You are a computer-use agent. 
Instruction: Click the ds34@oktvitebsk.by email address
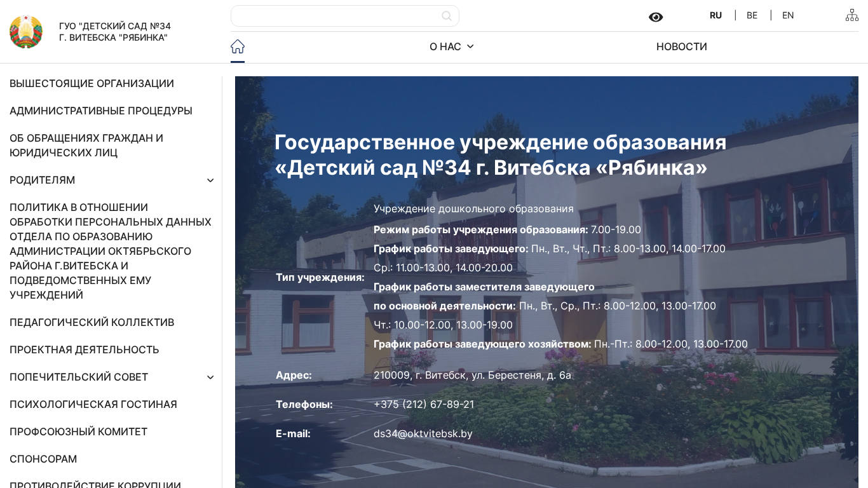click(x=423, y=434)
